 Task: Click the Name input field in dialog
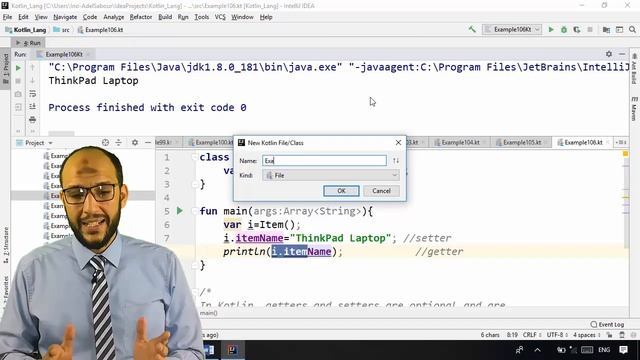324,160
